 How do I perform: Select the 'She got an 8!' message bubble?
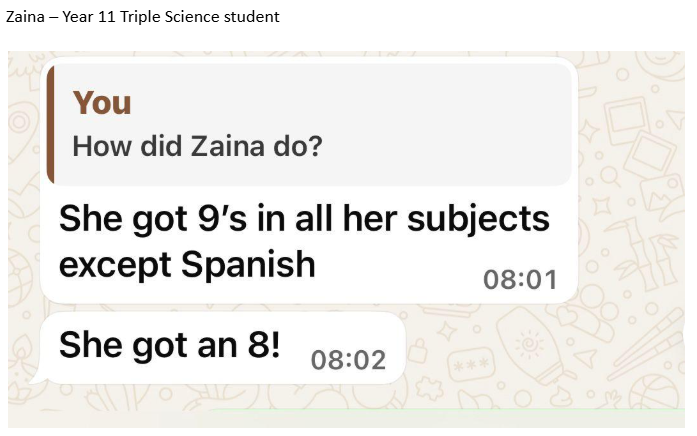[x=222, y=348]
